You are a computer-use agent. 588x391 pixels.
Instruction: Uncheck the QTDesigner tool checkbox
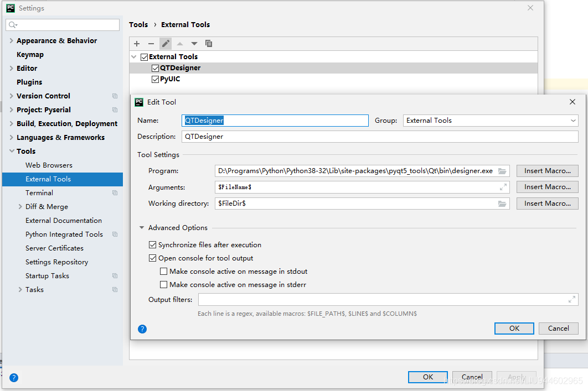pos(155,68)
